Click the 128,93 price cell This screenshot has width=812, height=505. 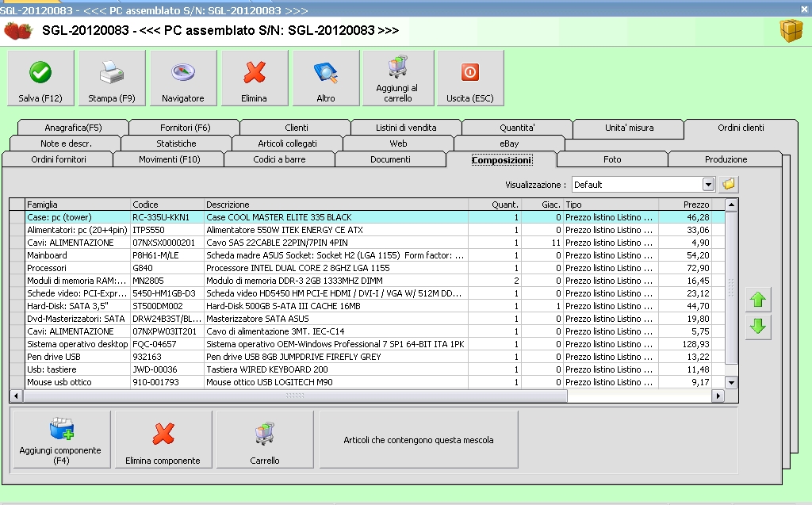685,344
